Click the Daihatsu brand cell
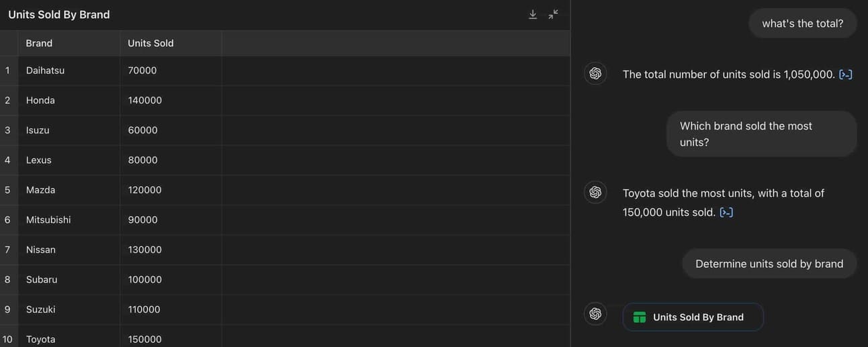Viewport: 868px width, 347px height. (x=45, y=70)
